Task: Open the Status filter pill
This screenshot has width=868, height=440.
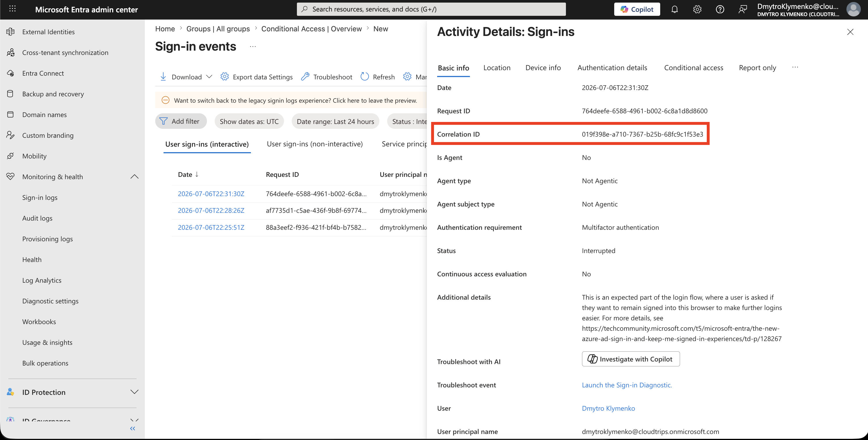Action: coord(407,121)
